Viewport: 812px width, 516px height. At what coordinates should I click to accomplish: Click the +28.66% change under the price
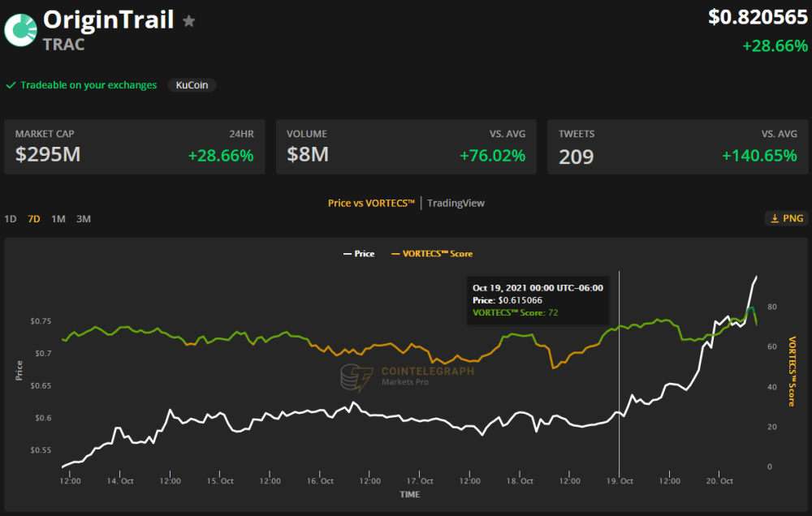[x=775, y=46]
